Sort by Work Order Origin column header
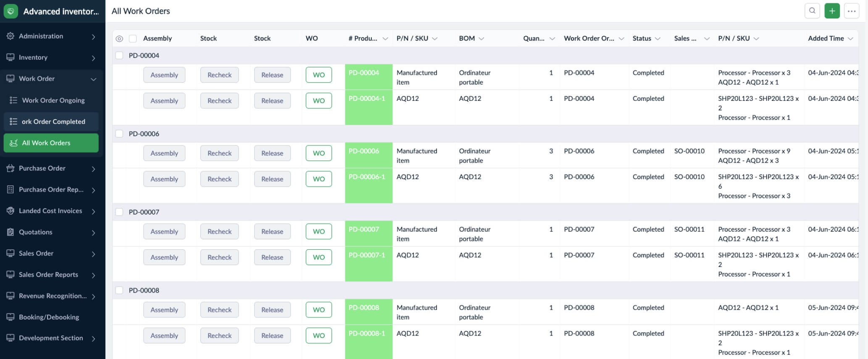This screenshot has height=359, width=868. (x=589, y=38)
